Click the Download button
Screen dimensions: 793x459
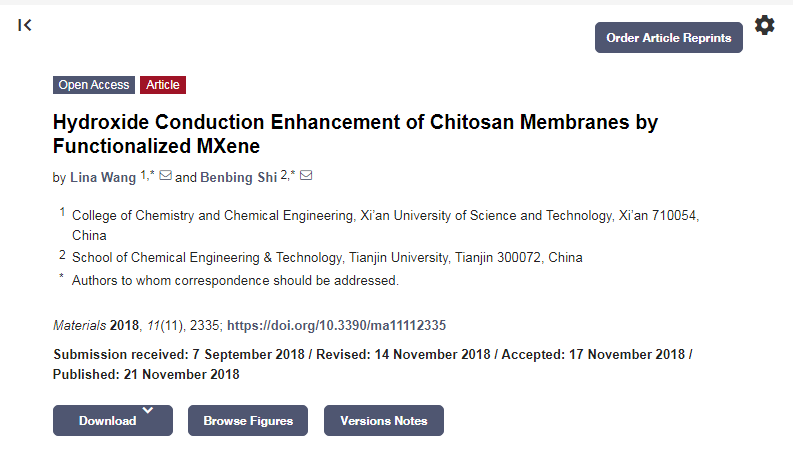pyautogui.click(x=107, y=421)
